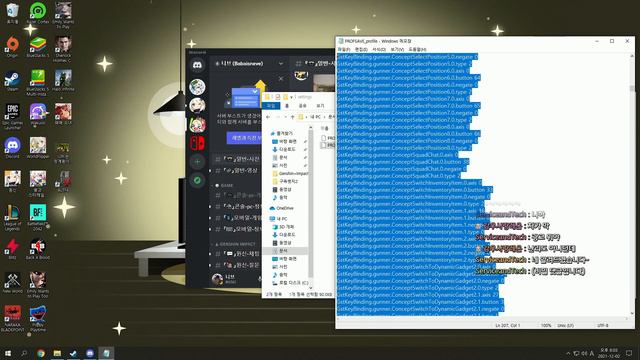Open BlueStacks 5 Multi-Instance shortcut
This screenshot has width=640, height=360.
click(x=38, y=82)
